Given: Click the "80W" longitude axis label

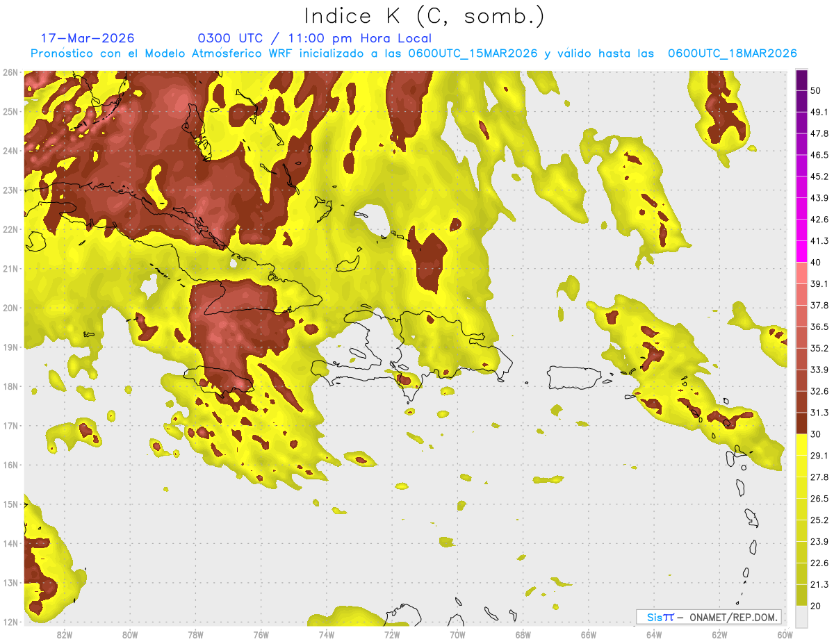Looking at the screenshot, I should click(130, 634).
